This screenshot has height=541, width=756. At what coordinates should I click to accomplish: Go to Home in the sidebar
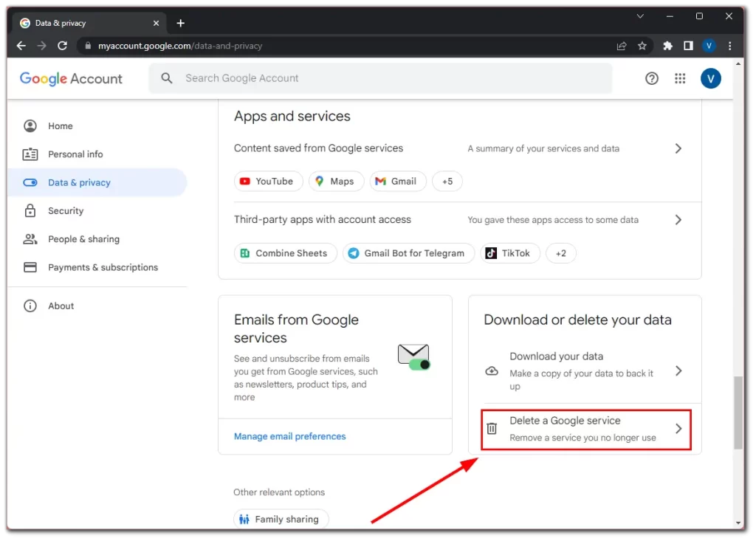97,126
